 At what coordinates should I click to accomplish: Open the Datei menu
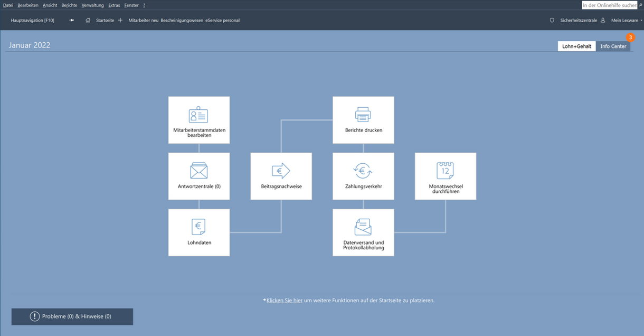(8, 5)
